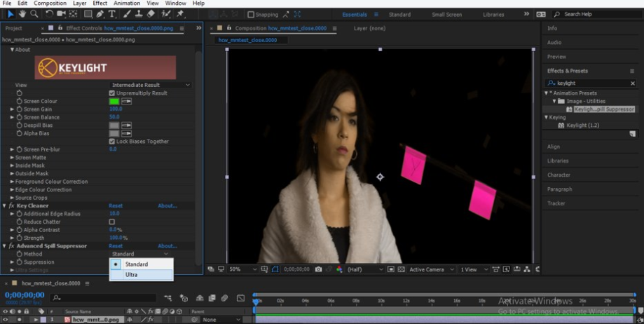The image size is (644, 324).
Task: Select Keylight (1.2) effect preset
Action: click(x=582, y=126)
